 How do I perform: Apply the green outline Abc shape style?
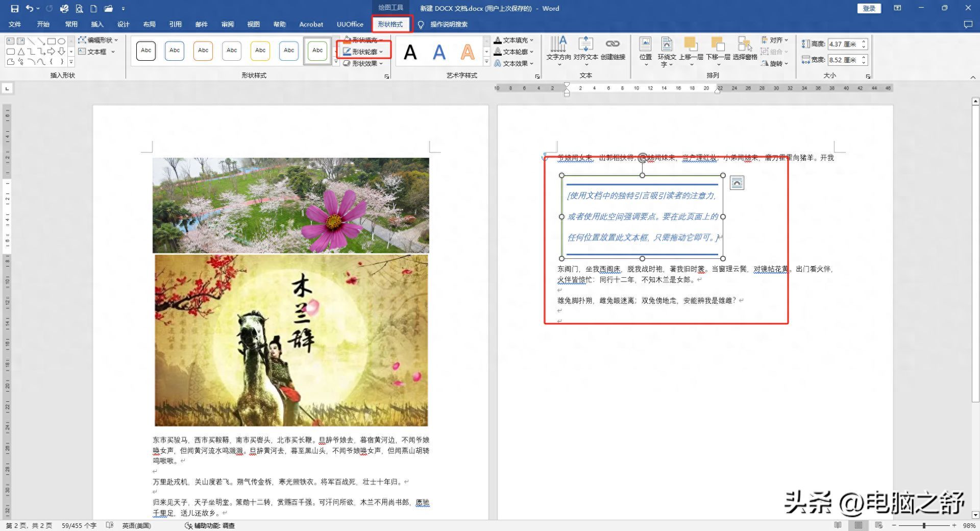point(317,51)
